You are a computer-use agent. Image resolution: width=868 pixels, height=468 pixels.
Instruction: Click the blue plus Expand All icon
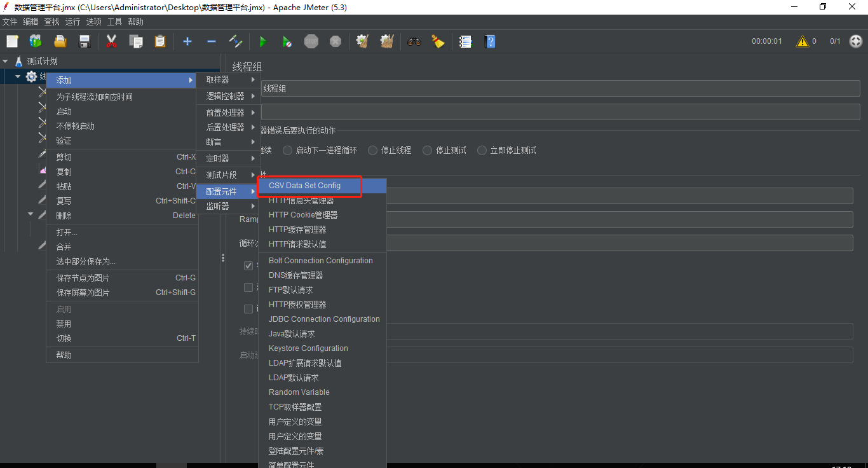pyautogui.click(x=187, y=41)
